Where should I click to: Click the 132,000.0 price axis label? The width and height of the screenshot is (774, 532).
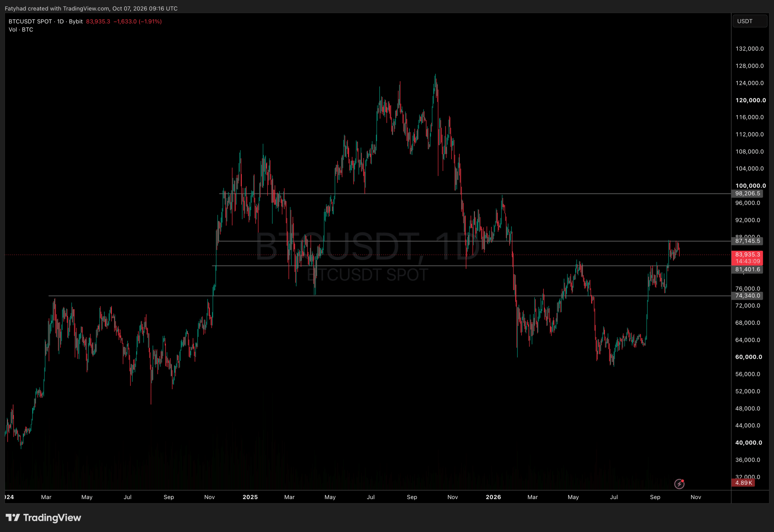[x=749, y=49]
